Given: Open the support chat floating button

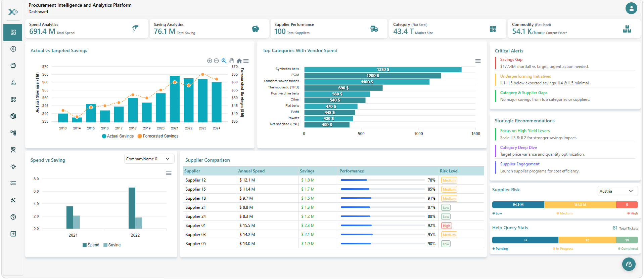Looking at the screenshot, I should [x=629, y=264].
